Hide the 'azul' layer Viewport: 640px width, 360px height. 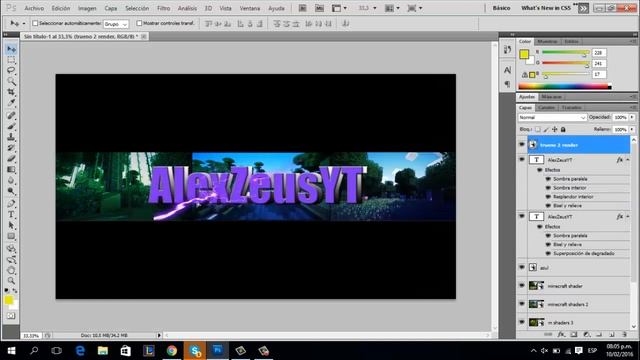522,267
